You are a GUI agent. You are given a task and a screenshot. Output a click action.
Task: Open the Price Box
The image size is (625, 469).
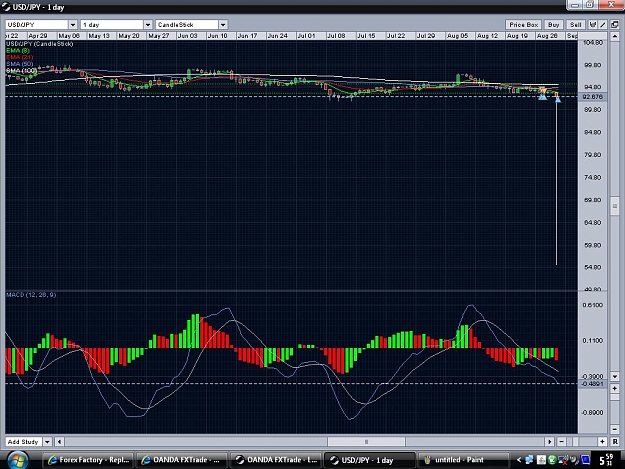tap(523, 25)
